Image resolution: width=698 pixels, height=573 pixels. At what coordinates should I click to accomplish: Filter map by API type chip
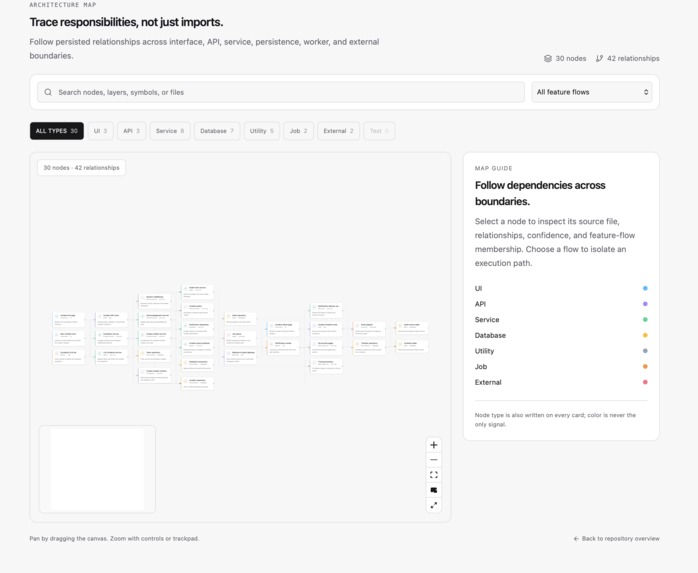pyautogui.click(x=132, y=131)
